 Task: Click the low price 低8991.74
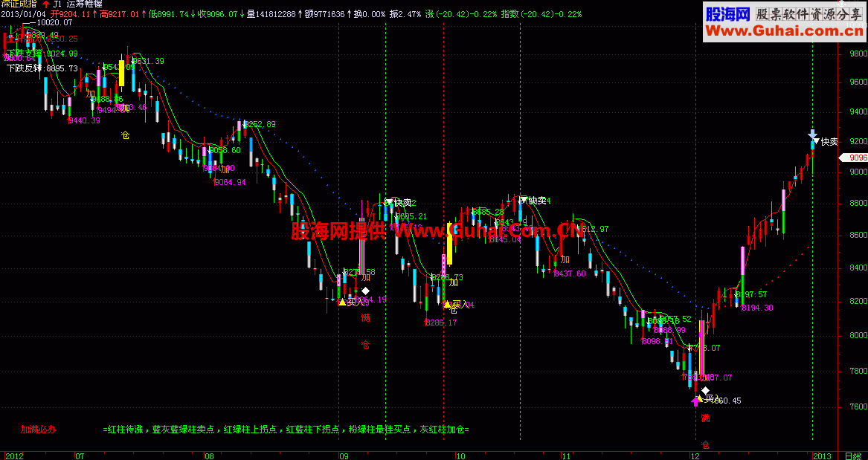click(169, 14)
